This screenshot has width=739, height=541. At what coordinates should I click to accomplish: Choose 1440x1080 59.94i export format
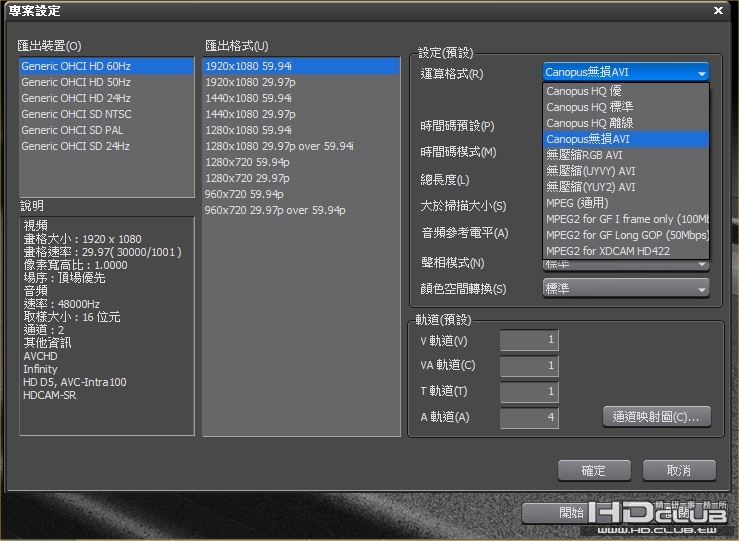pyautogui.click(x=301, y=98)
